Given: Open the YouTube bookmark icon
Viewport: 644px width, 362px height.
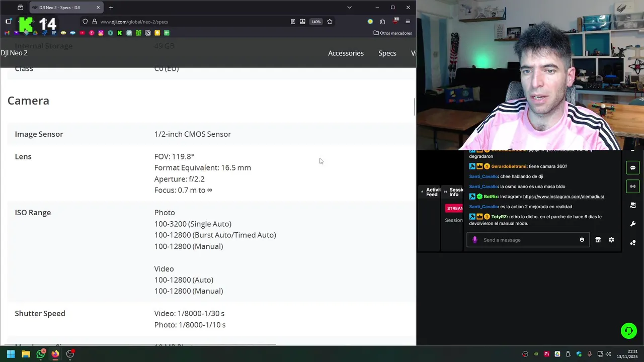Looking at the screenshot, I should (x=82, y=33).
